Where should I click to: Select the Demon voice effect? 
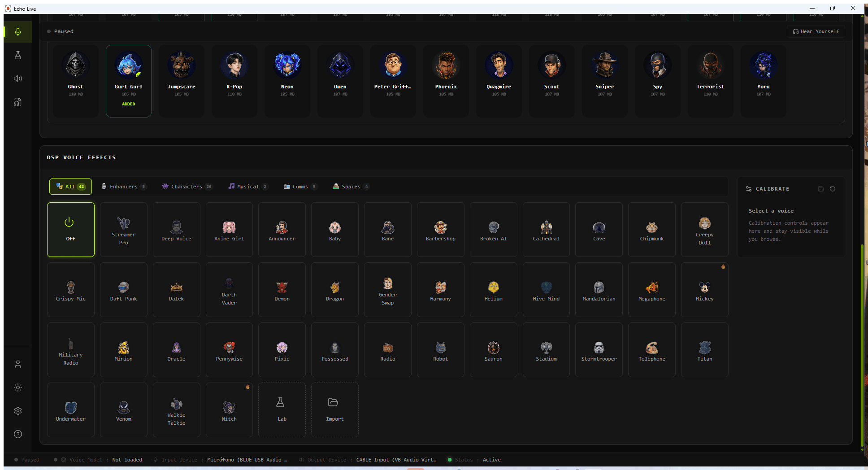[x=282, y=290]
